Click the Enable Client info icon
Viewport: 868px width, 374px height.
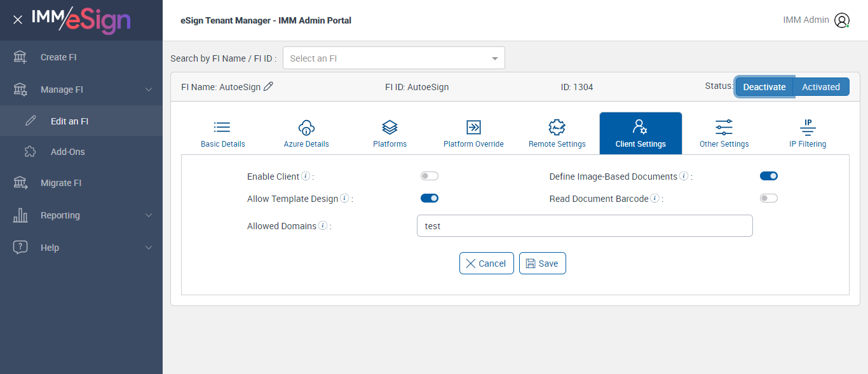(x=306, y=176)
